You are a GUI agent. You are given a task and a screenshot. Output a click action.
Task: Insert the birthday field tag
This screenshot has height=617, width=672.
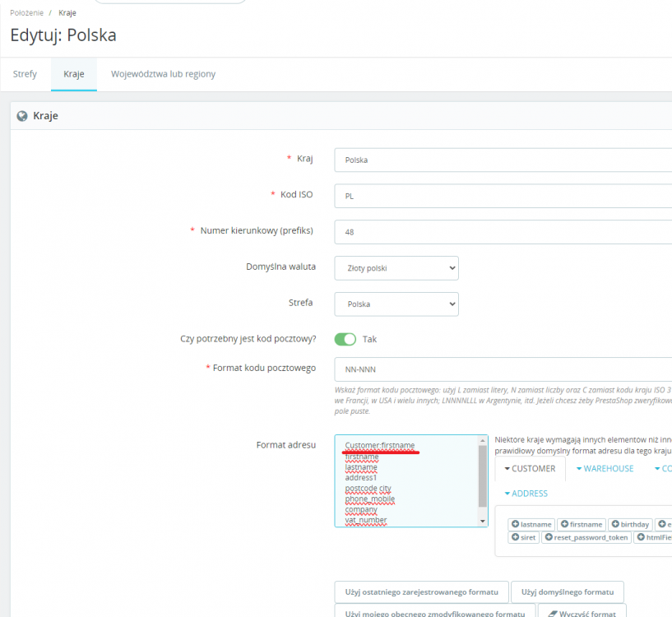pyautogui.click(x=631, y=524)
